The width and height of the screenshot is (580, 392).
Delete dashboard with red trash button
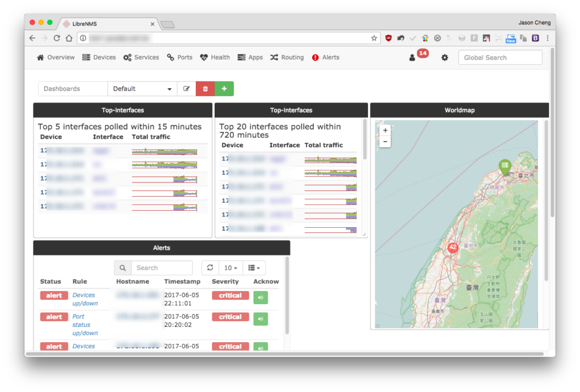point(205,89)
